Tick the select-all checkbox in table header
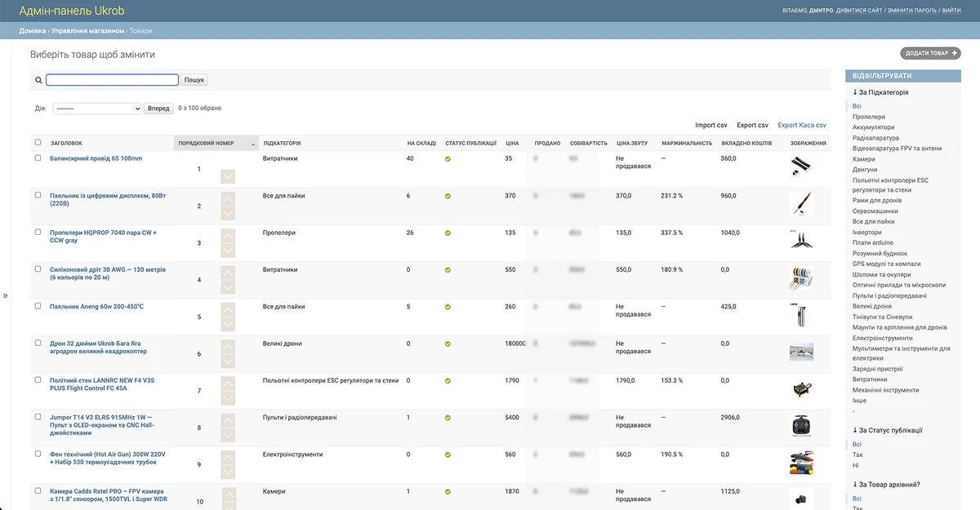Screen dimensions: 980x510 (x=38, y=143)
